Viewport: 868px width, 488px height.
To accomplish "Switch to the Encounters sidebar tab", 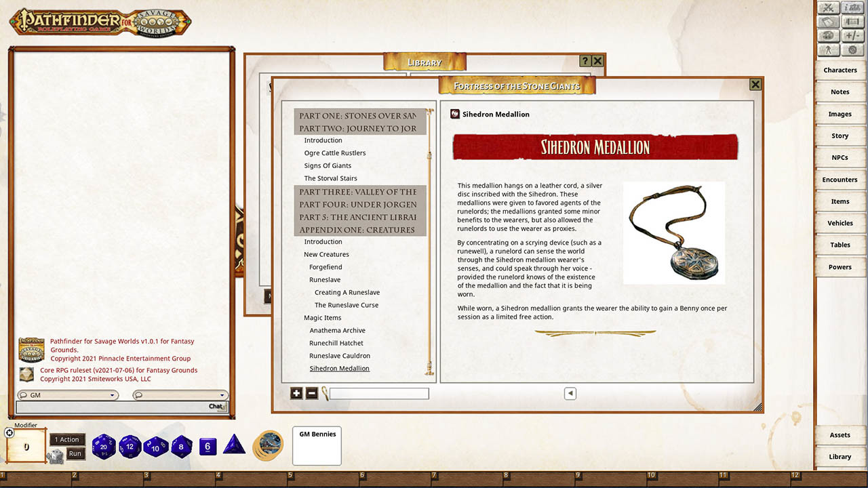I will click(840, 179).
